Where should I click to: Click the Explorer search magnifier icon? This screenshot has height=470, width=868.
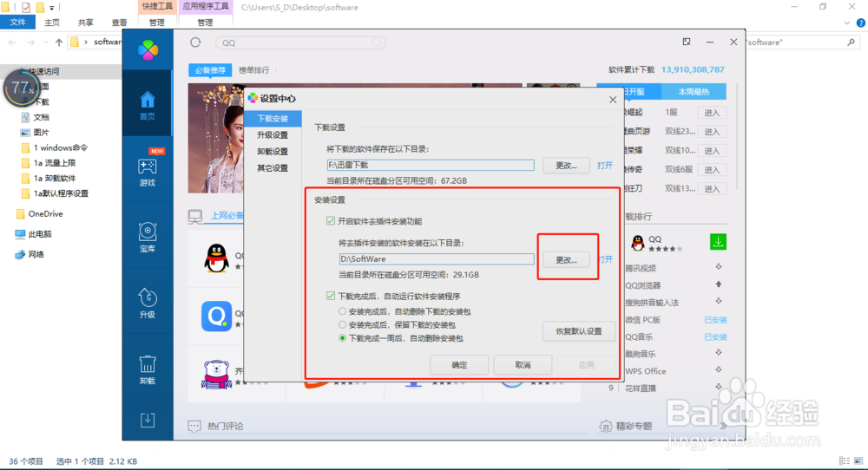(x=851, y=42)
